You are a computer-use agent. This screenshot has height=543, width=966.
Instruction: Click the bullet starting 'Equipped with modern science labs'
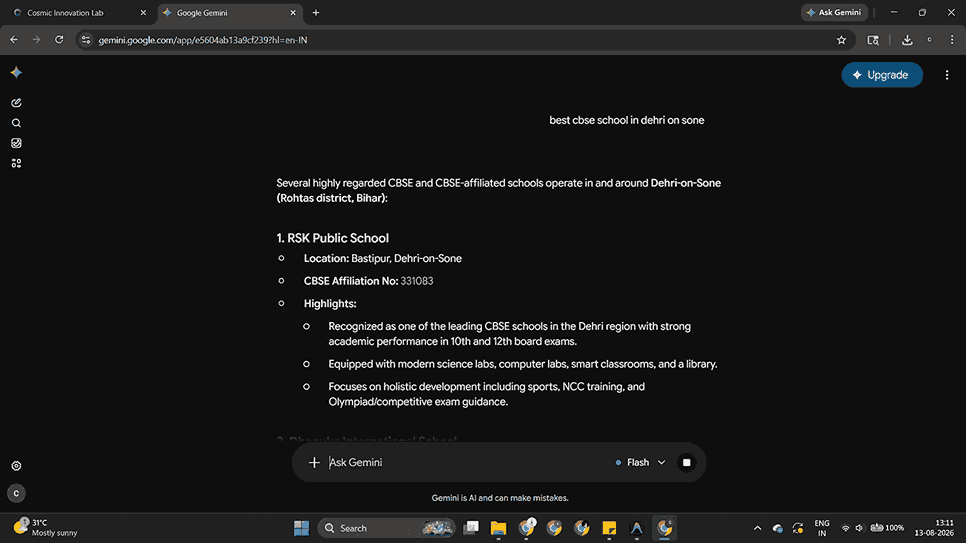tap(522, 364)
